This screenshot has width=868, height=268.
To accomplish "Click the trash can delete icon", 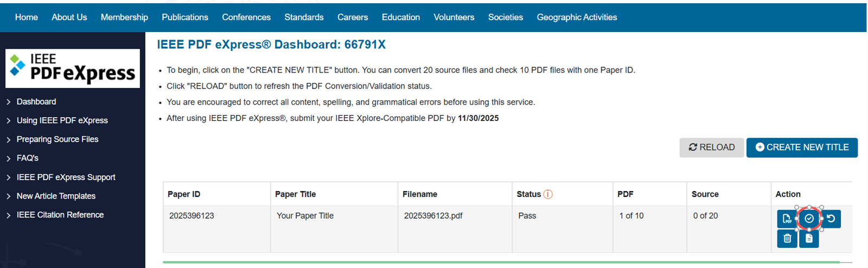I will (x=787, y=239).
